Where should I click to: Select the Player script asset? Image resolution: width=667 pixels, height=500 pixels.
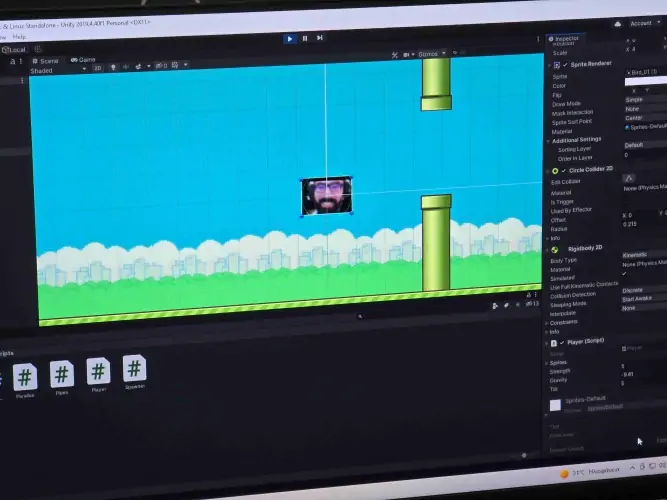tap(99, 374)
